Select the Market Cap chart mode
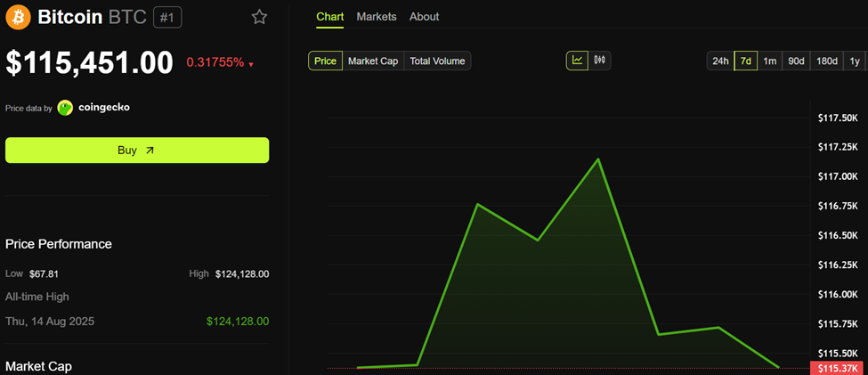Image resolution: width=868 pixels, height=375 pixels. tap(373, 61)
